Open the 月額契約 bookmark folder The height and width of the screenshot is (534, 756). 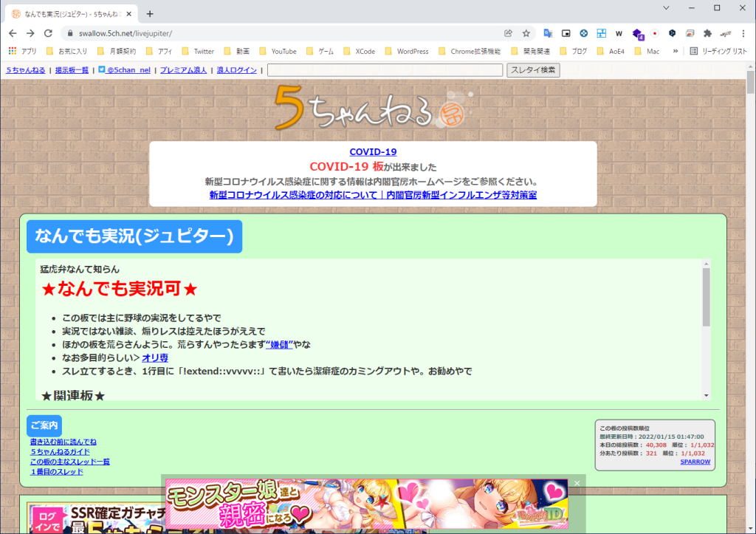[117, 51]
